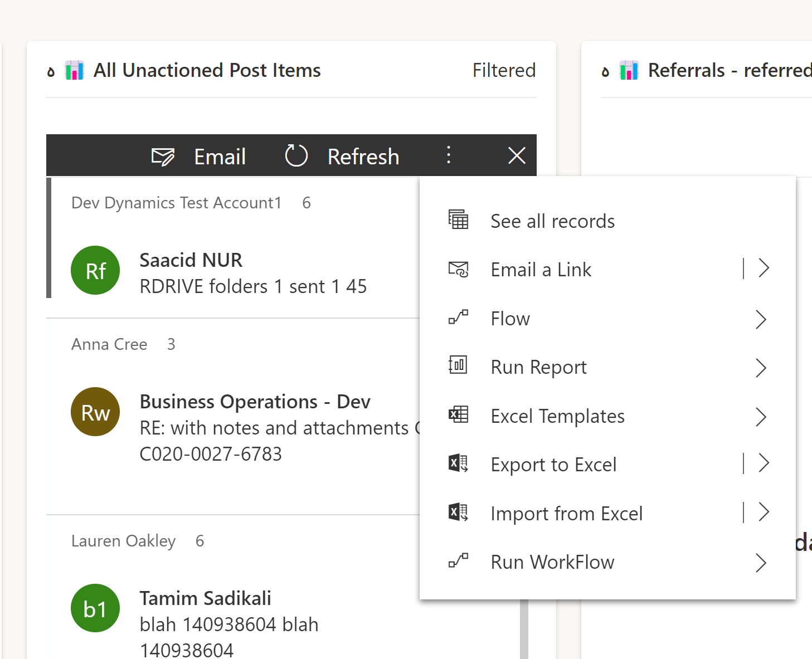Click the vertical scrollbar of the post items list
This screenshot has height=659, width=812.
tap(524, 629)
